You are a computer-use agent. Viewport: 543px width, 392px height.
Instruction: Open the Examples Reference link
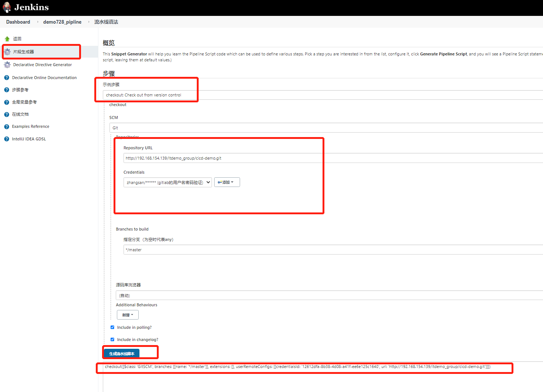(x=31, y=126)
